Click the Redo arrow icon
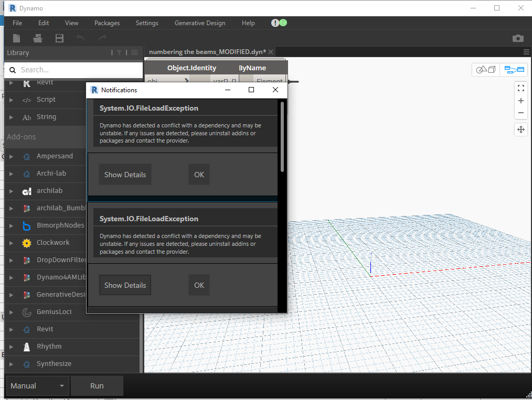532x400 pixels. 102,38
